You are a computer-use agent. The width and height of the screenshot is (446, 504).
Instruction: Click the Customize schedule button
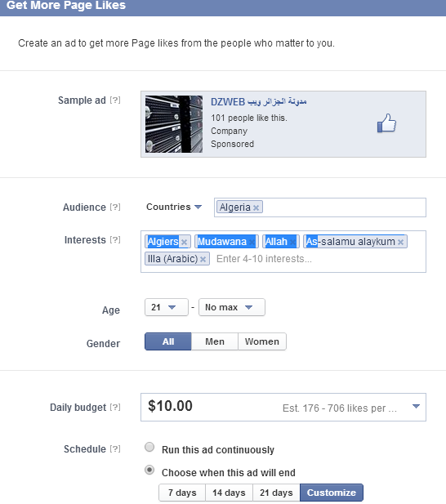point(332,493)
